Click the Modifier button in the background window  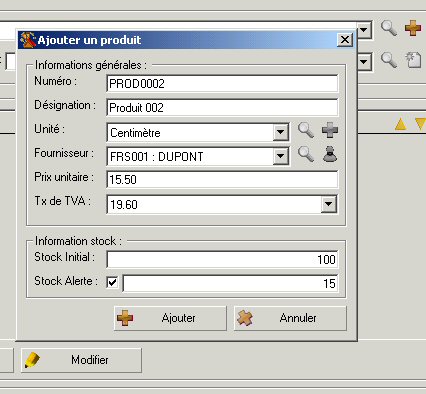[81, 360]
